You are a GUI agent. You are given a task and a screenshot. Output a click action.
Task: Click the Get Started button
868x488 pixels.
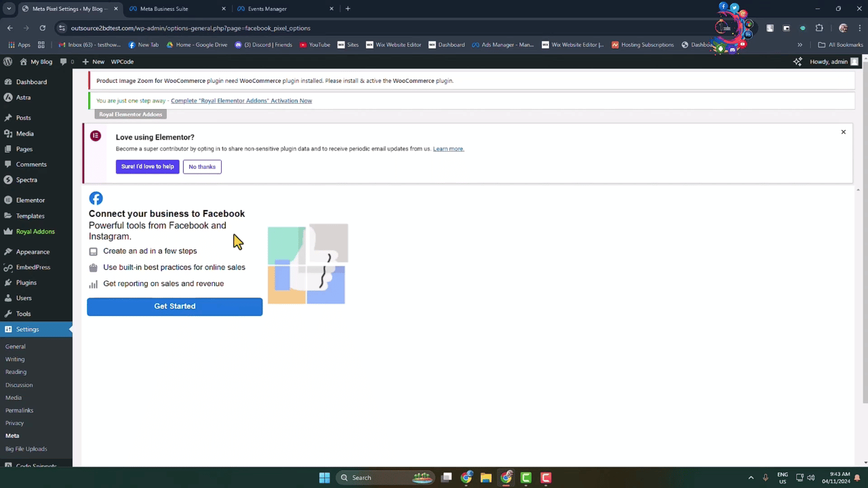click(x=174, y=306)
